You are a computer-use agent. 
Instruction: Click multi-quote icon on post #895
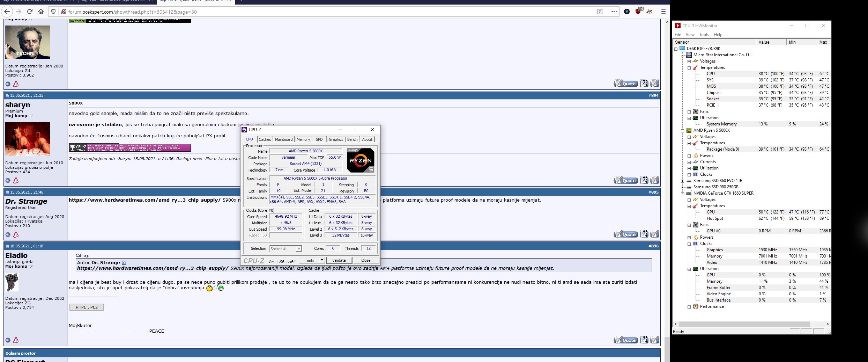644,234
